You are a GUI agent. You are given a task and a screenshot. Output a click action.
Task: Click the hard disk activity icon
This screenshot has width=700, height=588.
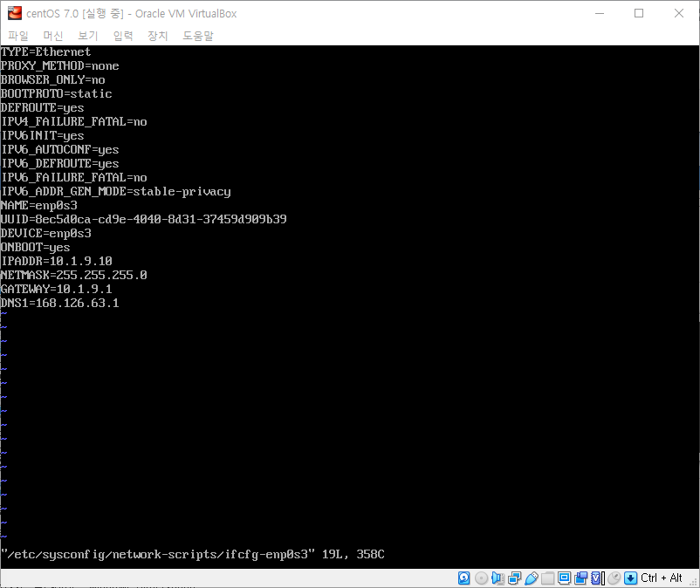(464, 578)
